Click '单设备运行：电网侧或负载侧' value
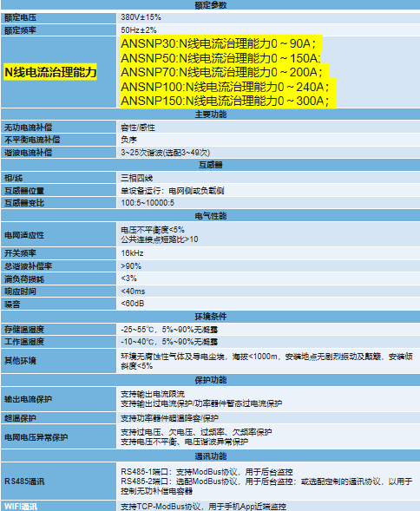The image size is (420, 511). [x=173, y=191]
